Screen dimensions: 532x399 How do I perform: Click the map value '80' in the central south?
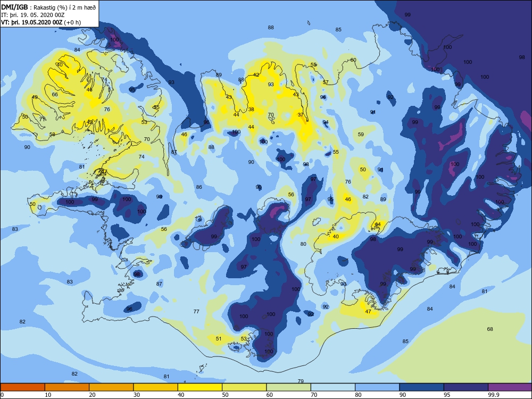pyautogui.click(x=303, y=244)
